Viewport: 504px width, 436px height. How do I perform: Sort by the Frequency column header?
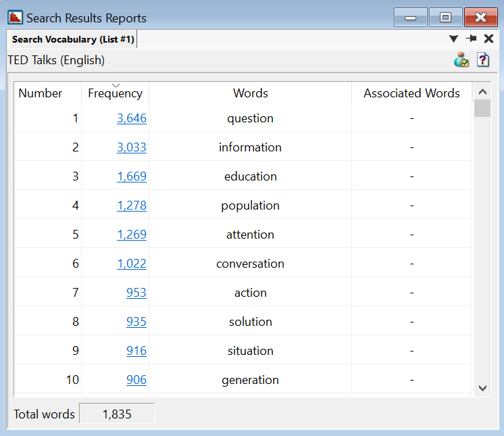pyautogui.click(x=115, y=93)
